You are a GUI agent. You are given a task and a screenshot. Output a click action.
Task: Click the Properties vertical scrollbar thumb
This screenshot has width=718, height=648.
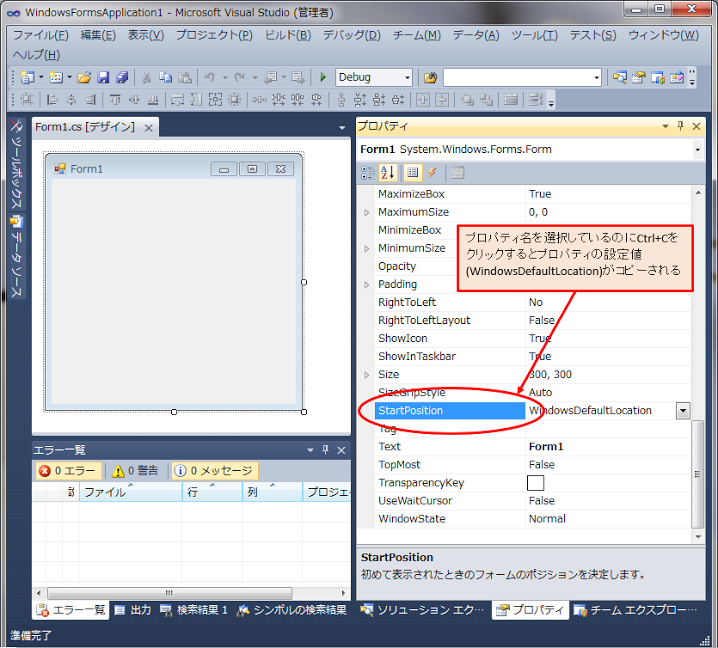(x=697, y=474)
